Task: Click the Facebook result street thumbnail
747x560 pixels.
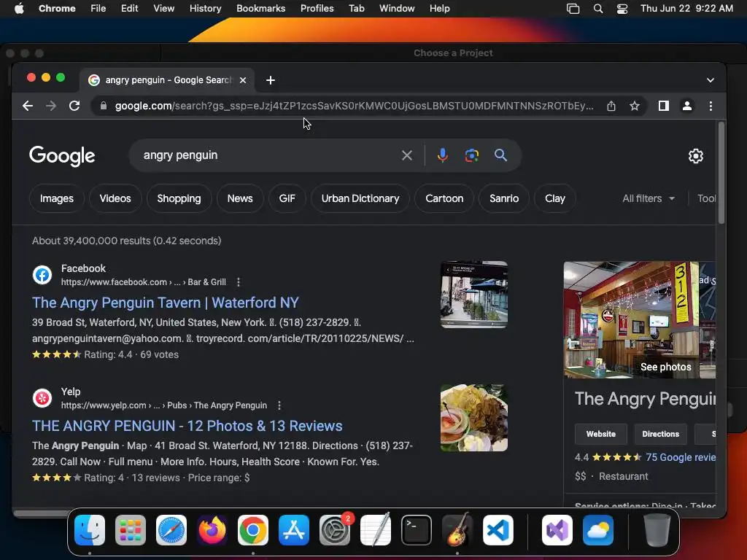Action: [474, 295]
